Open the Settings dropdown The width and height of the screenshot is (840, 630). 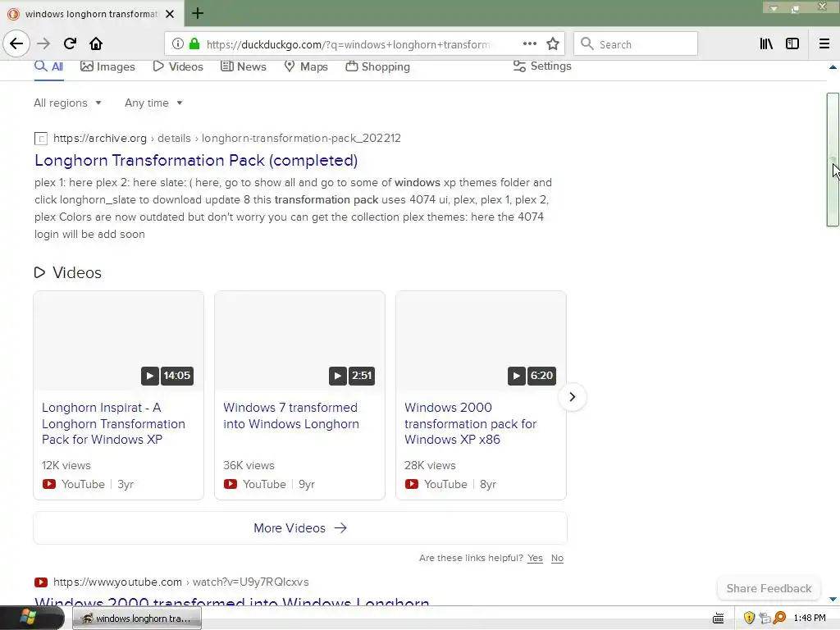click(542, 66)
